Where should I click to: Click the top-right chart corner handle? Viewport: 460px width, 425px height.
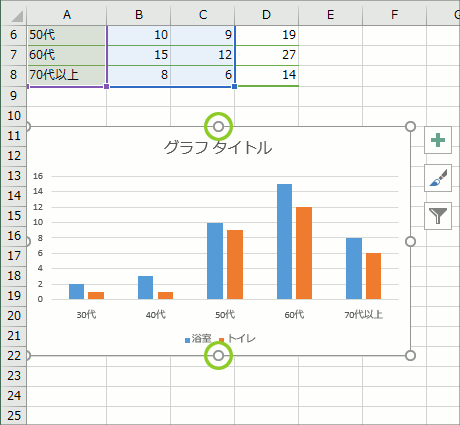click(x=410, y=127)
